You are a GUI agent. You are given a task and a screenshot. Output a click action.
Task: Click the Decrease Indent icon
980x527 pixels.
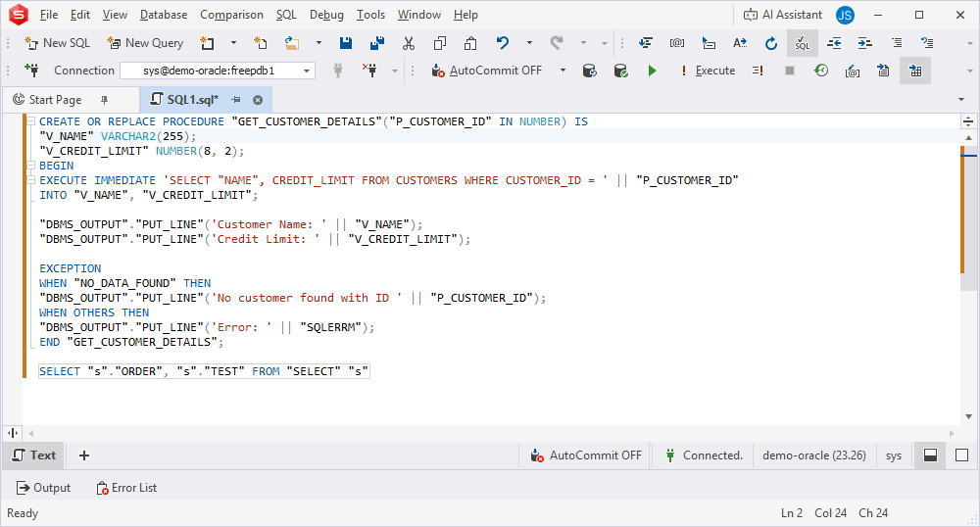[834, 43]
